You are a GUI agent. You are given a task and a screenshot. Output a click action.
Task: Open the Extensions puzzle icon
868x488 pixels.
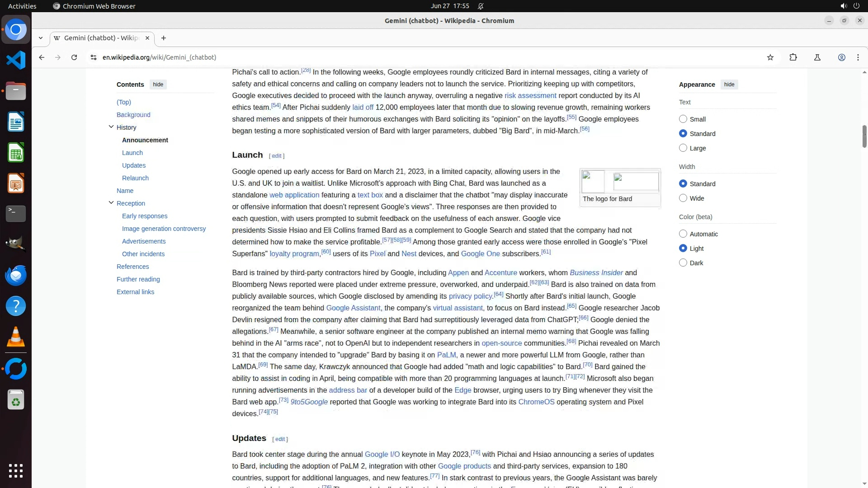793,57
